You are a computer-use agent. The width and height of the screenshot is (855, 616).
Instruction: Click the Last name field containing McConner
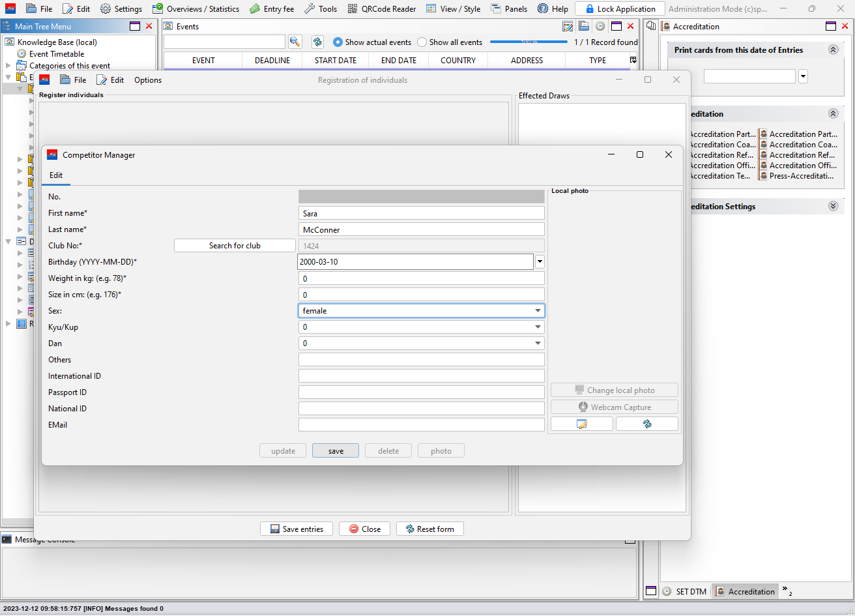[421, 229]
